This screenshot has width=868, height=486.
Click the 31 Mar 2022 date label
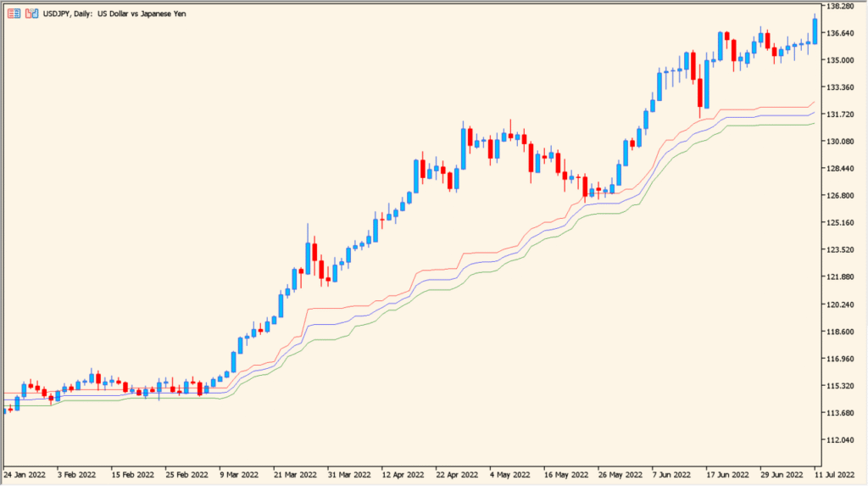click(x=348, y=475)
